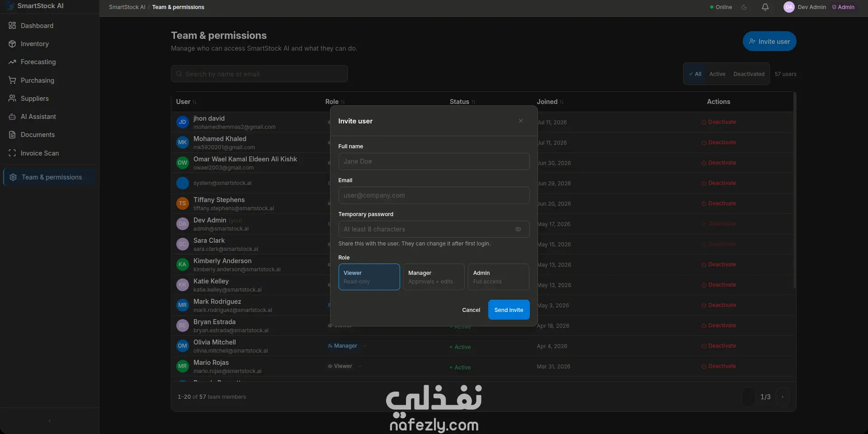Sort by Role using its sort icon
The width and height of the screenshot is (868, 434).
click(x=343, y=102)
